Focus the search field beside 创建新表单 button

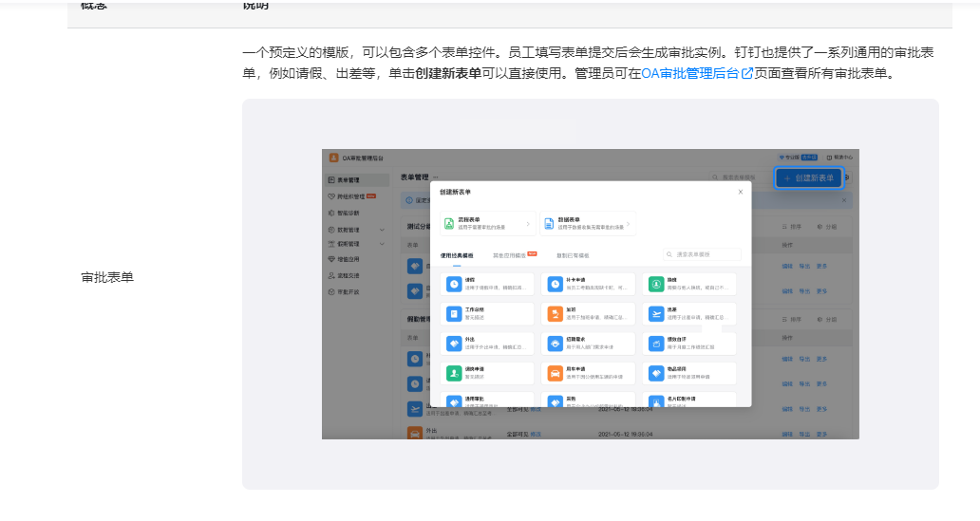[x=742, y=177]
